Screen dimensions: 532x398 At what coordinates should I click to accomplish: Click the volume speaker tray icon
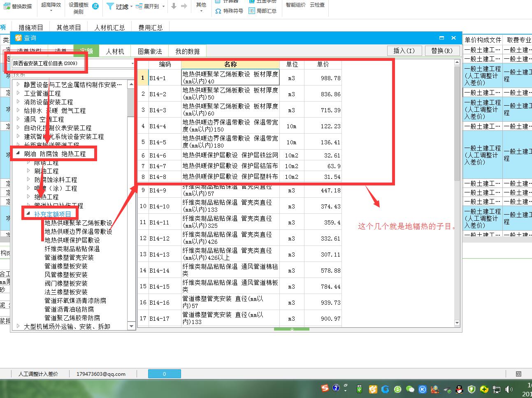pyautogui.click(x=509, y=389)
